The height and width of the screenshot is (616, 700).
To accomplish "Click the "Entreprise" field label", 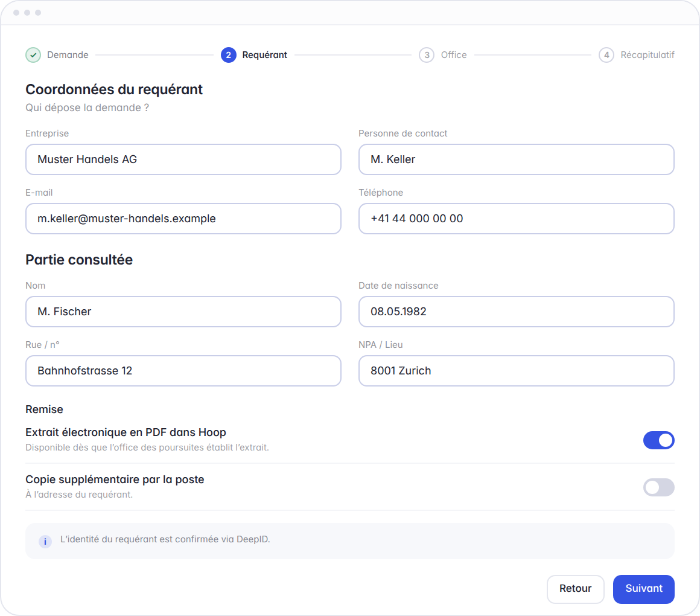I will [x=47, y=133].
